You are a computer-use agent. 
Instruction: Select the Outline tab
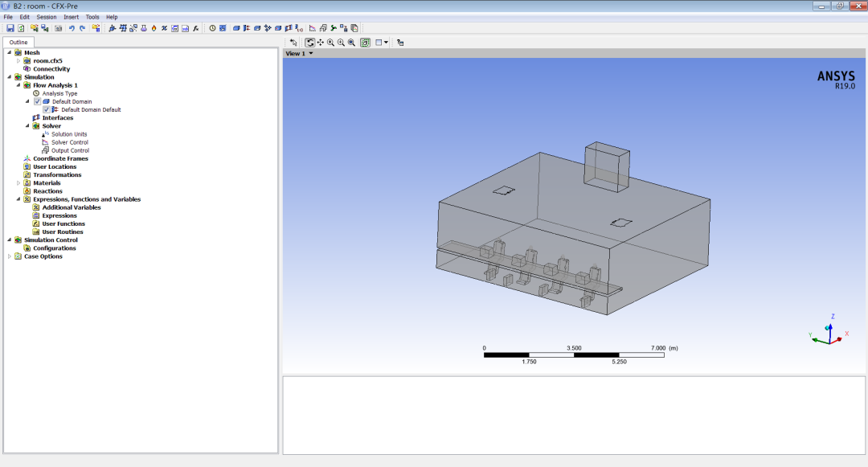coord(18,42)
